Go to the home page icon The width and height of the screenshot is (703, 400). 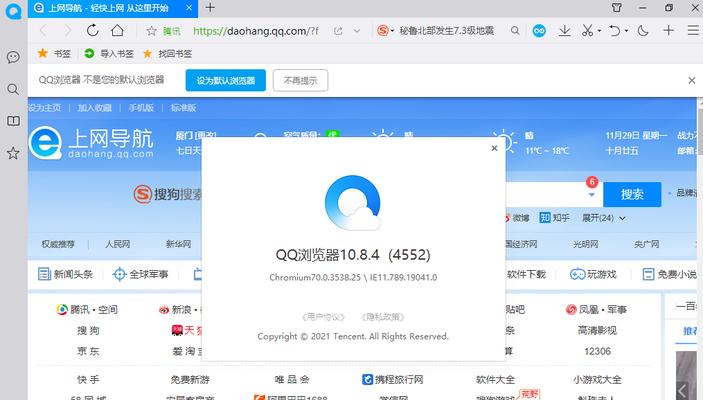[117, 30]
